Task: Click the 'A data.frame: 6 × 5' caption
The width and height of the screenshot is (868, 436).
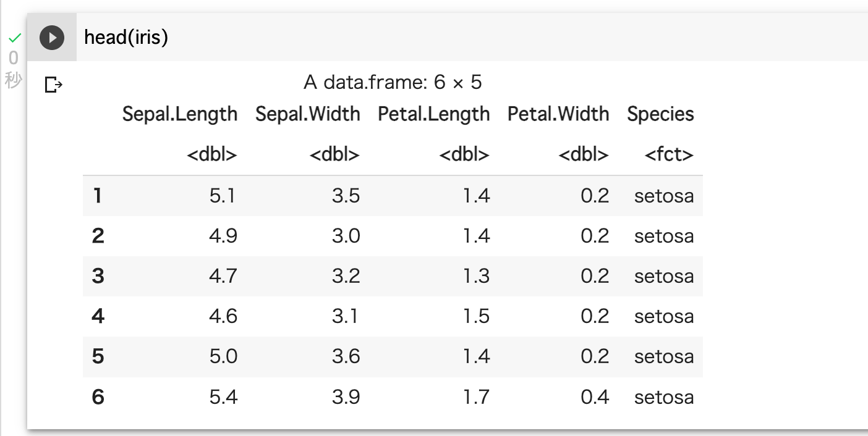Action: click(x=393, y=82)
